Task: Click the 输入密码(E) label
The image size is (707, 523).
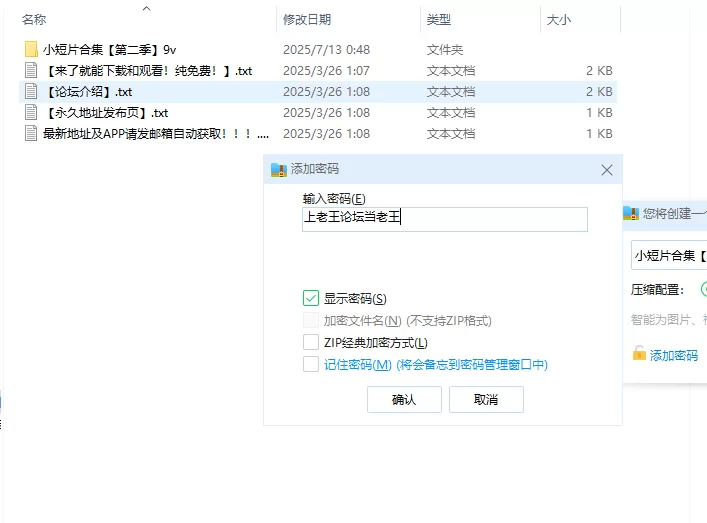Action: pyautogui.click(x=334, y=198)
